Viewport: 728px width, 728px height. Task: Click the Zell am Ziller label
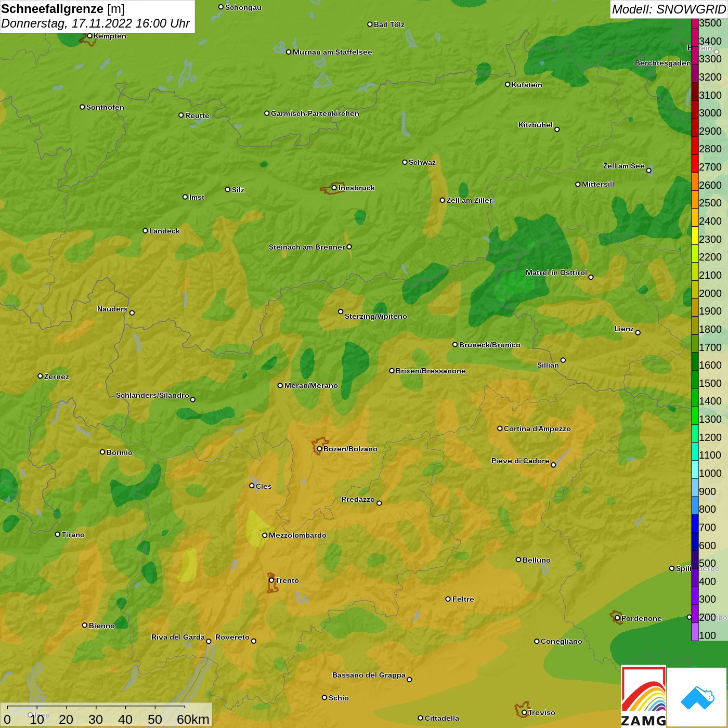point(470,200)
